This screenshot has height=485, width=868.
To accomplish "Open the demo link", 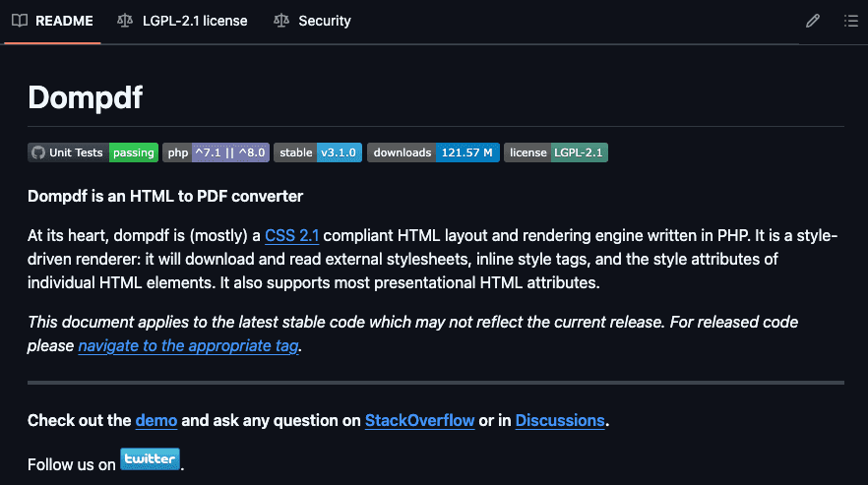I will (156, 421).
